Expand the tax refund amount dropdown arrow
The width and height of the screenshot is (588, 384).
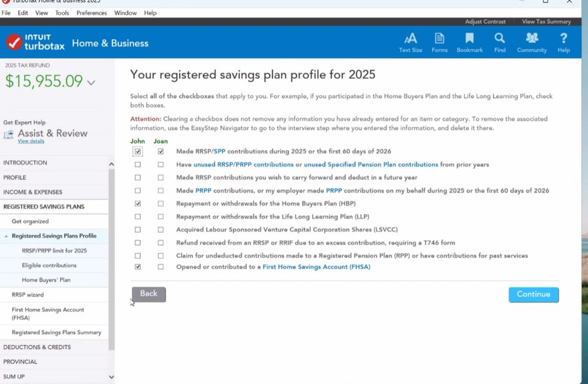[x=91, y=83]
